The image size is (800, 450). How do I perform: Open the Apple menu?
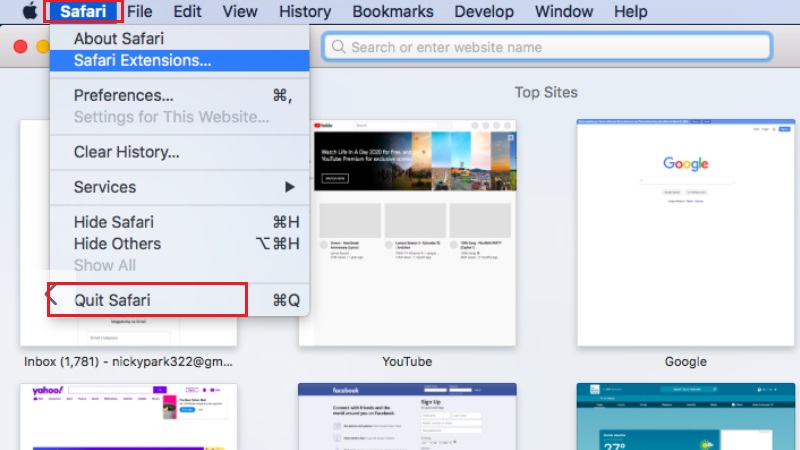point(30,11)
